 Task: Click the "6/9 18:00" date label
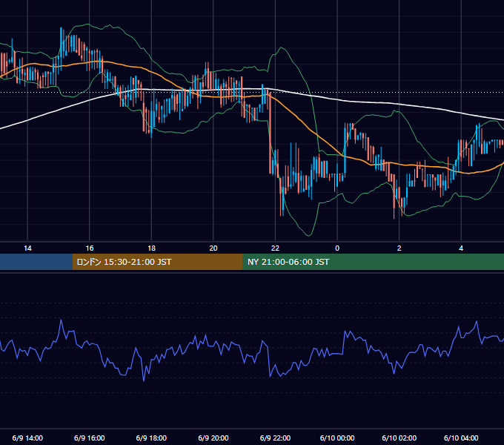[x=151, y=438]
